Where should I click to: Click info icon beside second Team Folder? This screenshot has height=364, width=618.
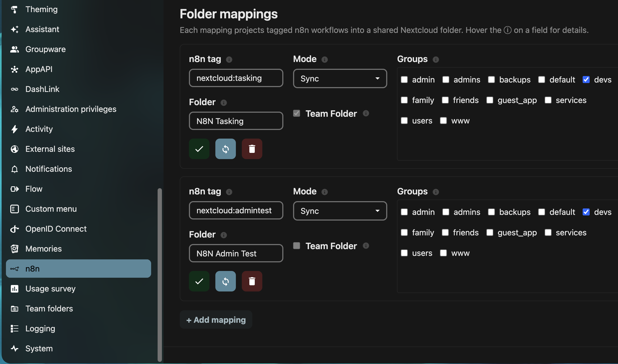coord(366,246)
